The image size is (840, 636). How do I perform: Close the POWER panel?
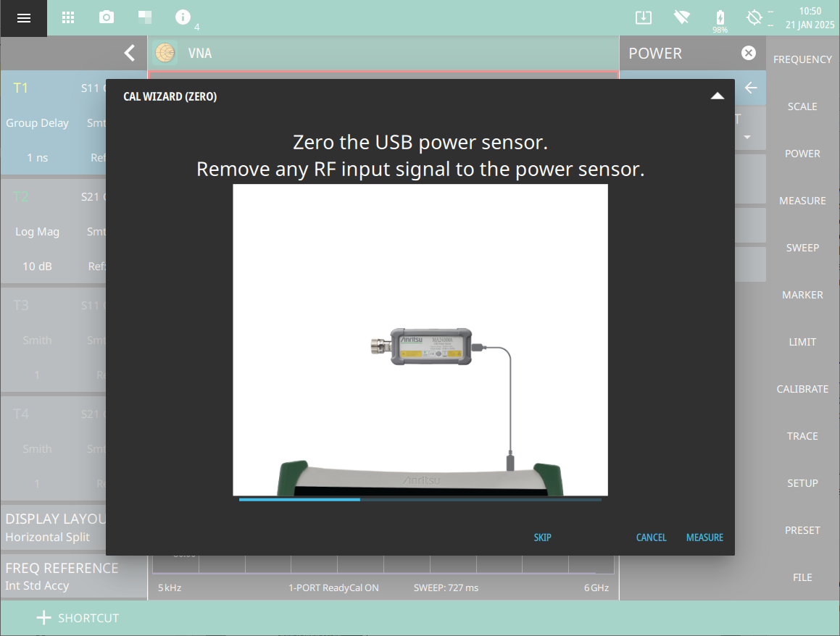click(x=749, y=53)
